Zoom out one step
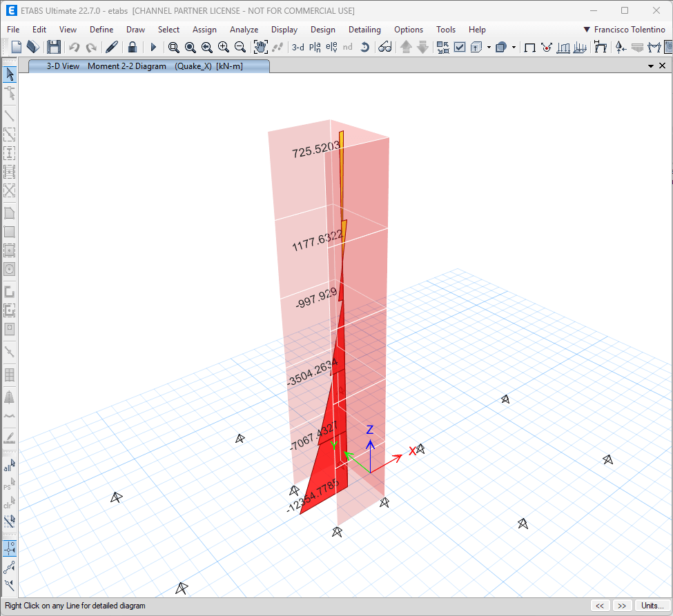The image size is (673, 616). pyautogui.click(x=240, y=47)
